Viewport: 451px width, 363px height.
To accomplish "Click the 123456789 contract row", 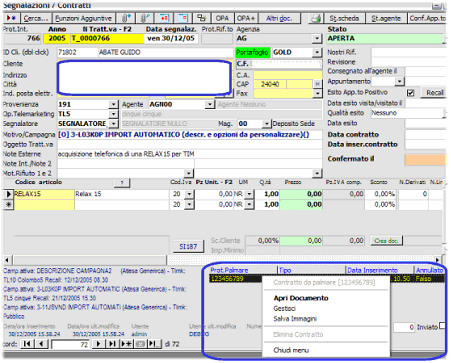I will tap(235, 278).
